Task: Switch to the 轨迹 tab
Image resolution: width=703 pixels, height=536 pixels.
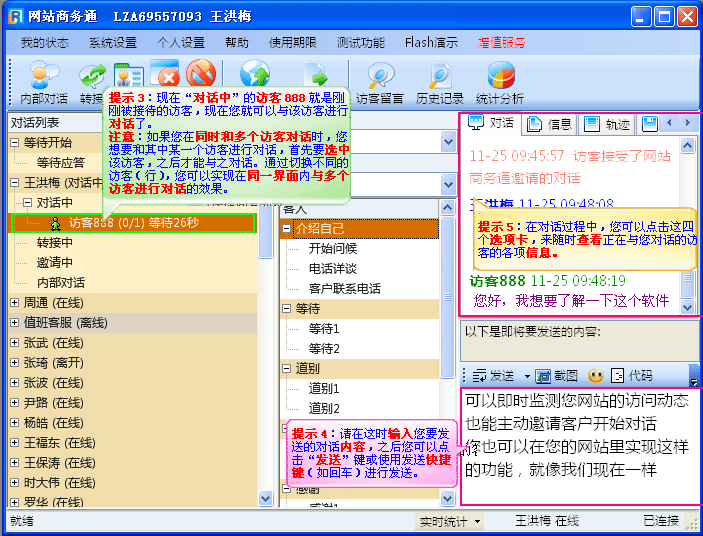Action: (608, 124)
